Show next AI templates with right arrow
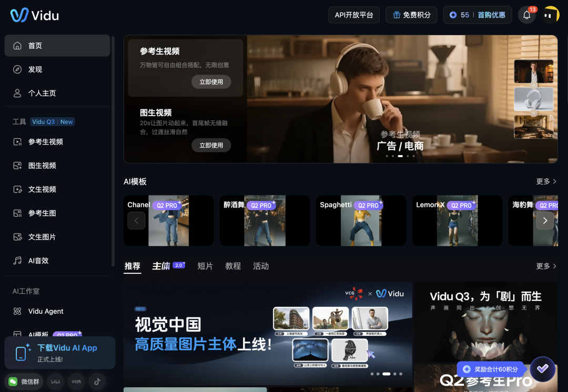The height and width of the screenshot is (392, 568). tap(545, 220)
